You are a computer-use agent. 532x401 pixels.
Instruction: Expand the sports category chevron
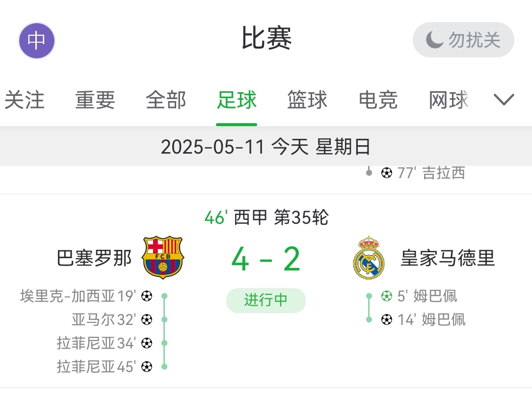pyautogui.click(x=504, y=100)
